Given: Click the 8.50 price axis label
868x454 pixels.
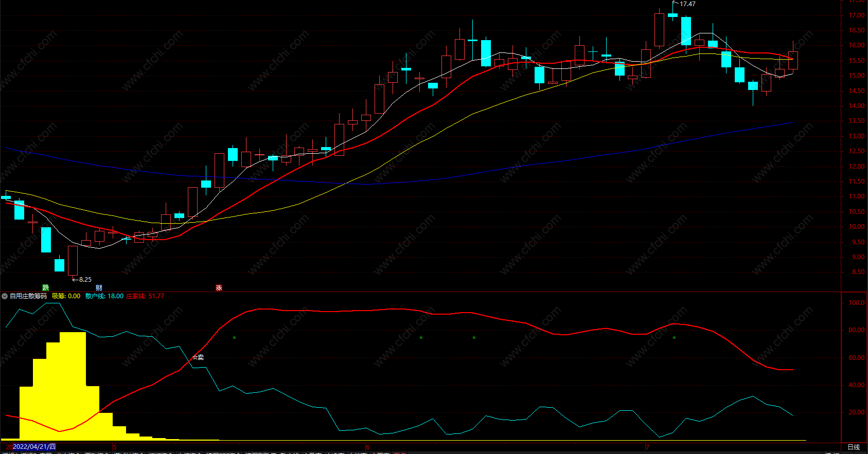Looking at the screenshot, I should [858, 273].
